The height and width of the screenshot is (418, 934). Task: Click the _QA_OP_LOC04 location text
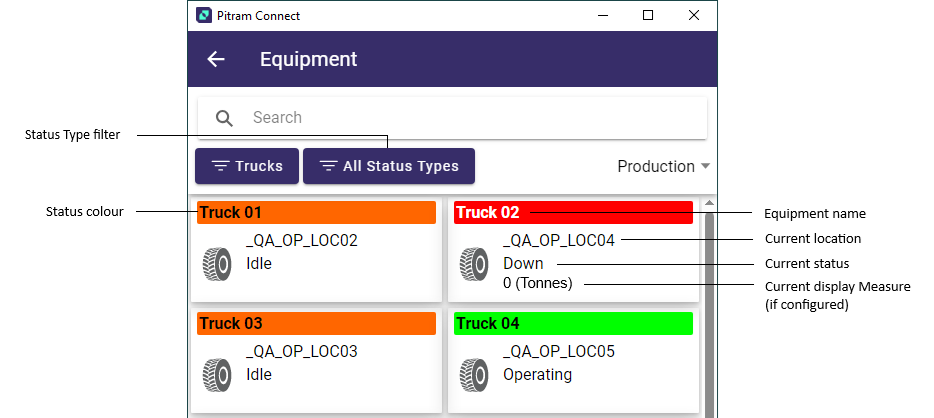pos(559,241)
